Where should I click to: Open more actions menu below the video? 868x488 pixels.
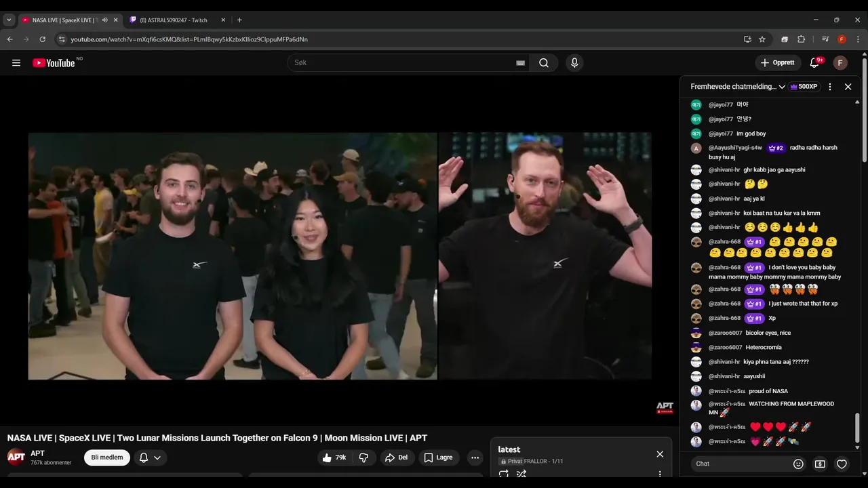click(x=475, y=457)
